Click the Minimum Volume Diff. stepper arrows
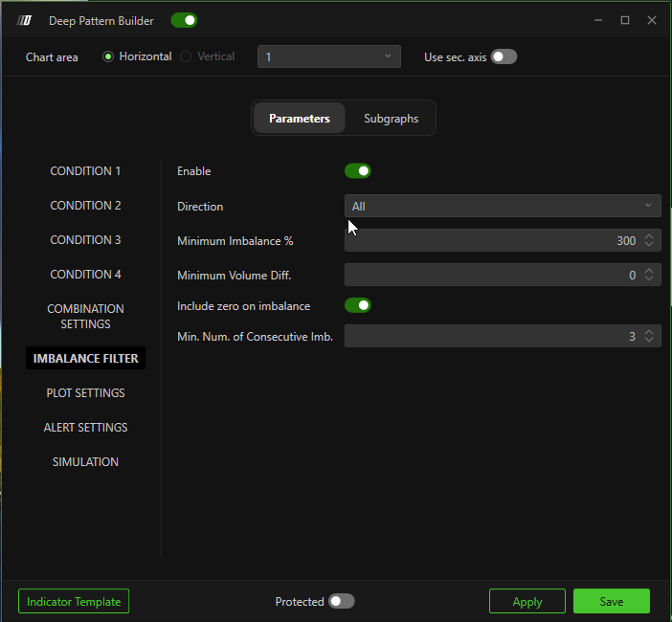Image resolution: width=672 pixels, height=622 pixels. click(649, 275)
